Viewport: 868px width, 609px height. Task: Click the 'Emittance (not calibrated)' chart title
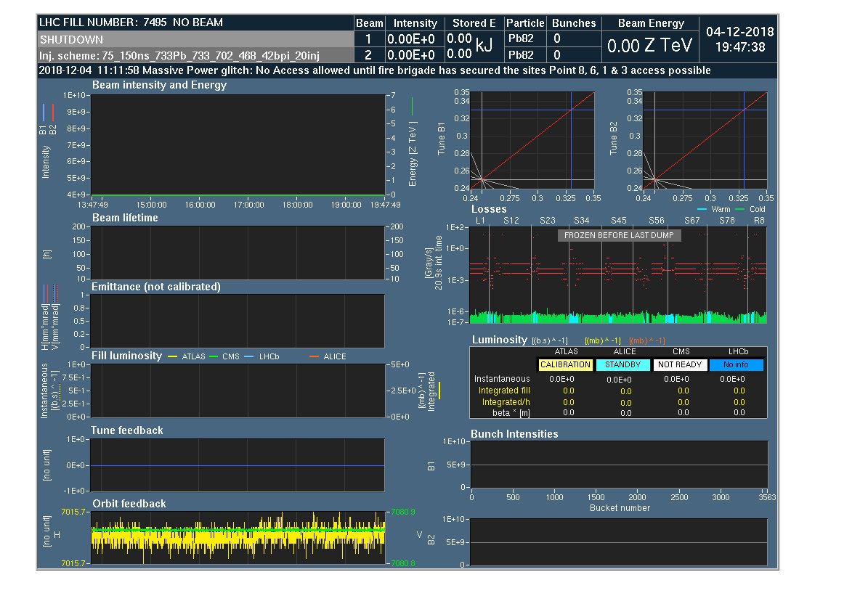[156, 287]
